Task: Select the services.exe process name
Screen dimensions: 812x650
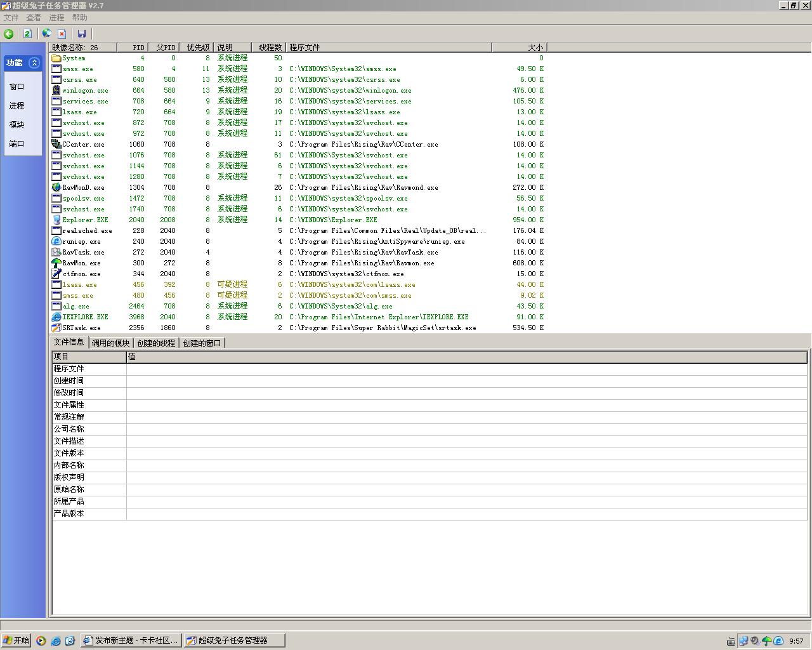Action: point(86,102)
